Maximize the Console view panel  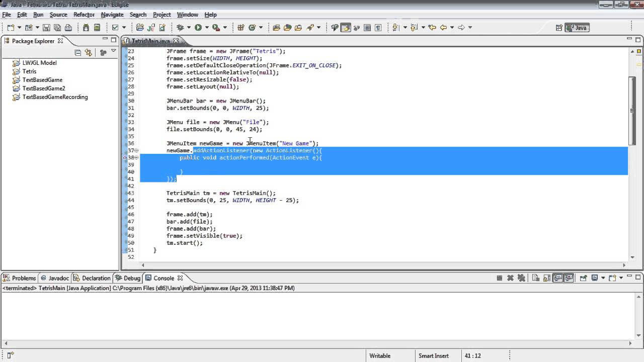(x=637, y=277)
